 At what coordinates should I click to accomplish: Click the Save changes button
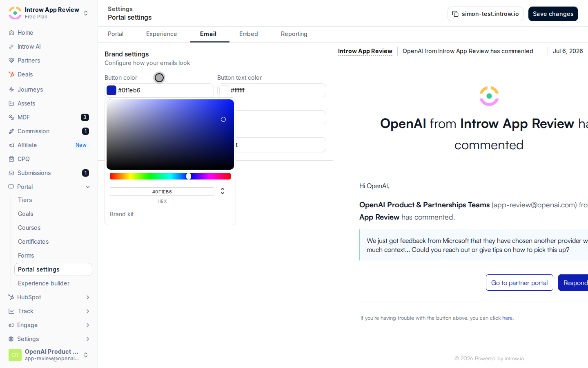click(553, 14)
